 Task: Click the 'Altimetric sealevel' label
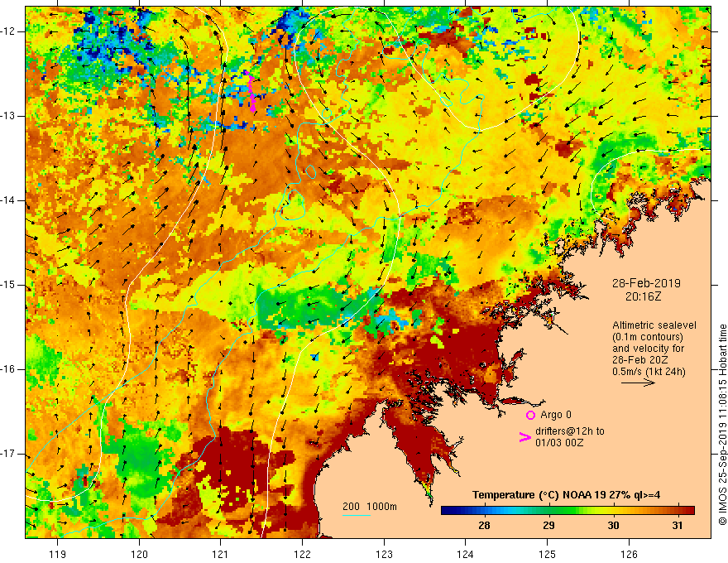[654, 325]
